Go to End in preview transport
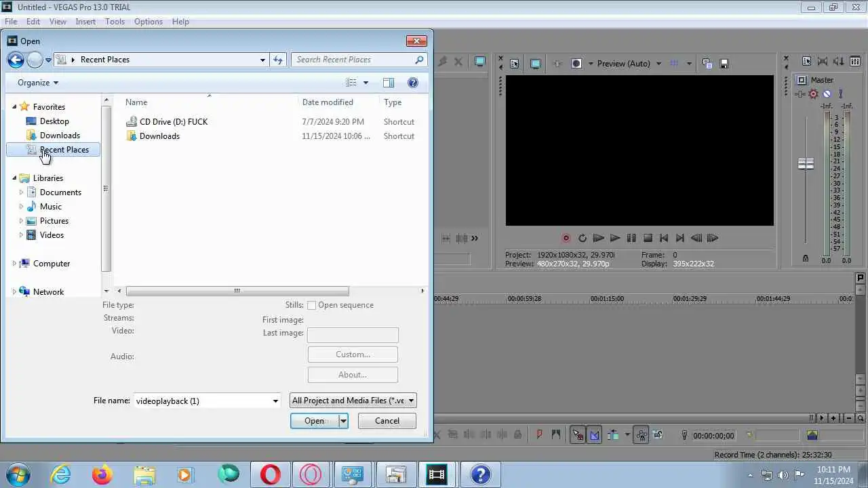 680,239
